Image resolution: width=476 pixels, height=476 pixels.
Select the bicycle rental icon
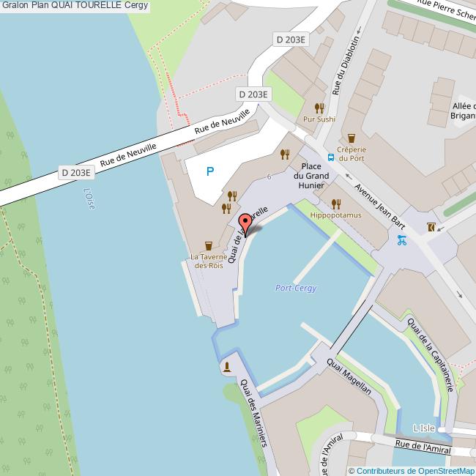click(x=401, y=240)
